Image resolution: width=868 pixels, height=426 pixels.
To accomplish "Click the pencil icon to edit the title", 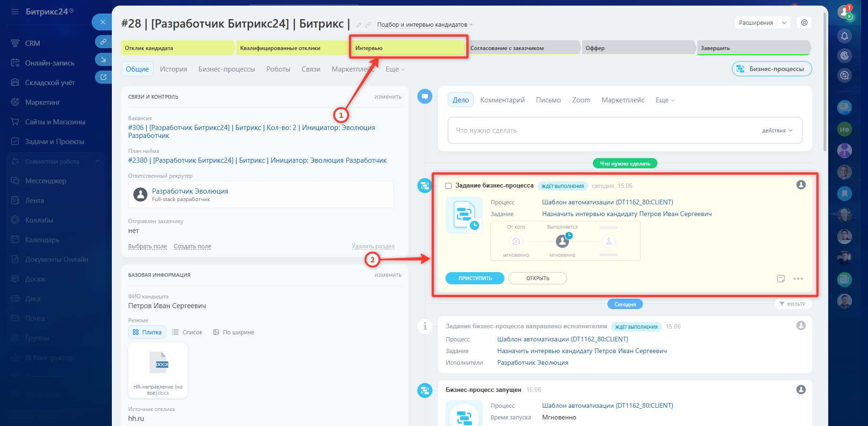I will 359,25.
